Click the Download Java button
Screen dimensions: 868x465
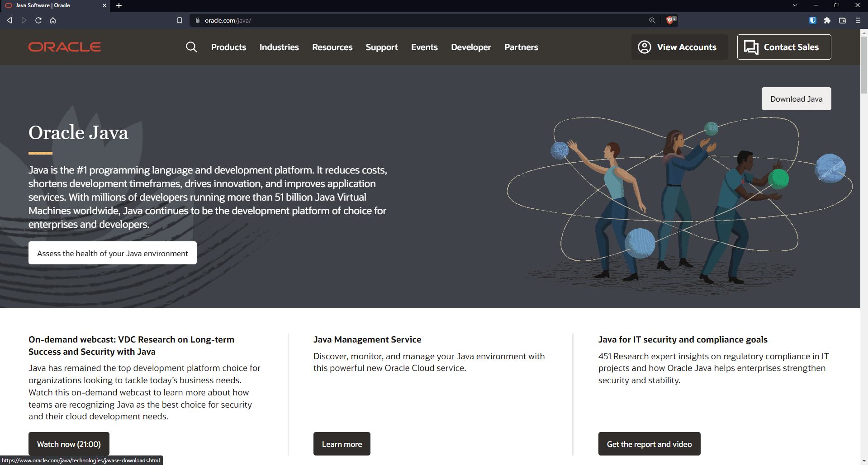[x=796, y=99]
